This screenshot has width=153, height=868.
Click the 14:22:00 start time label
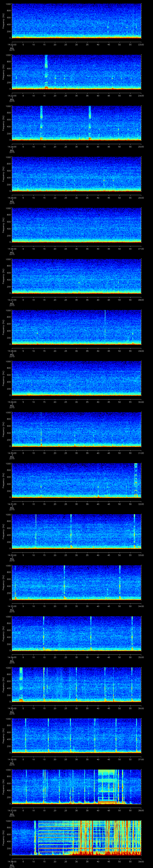pyautogui.click(x=12, y=44)
